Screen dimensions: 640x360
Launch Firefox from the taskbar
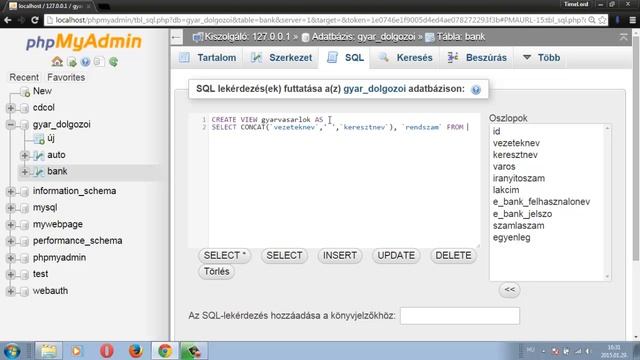pyautogui.click(x=136, y=351)
